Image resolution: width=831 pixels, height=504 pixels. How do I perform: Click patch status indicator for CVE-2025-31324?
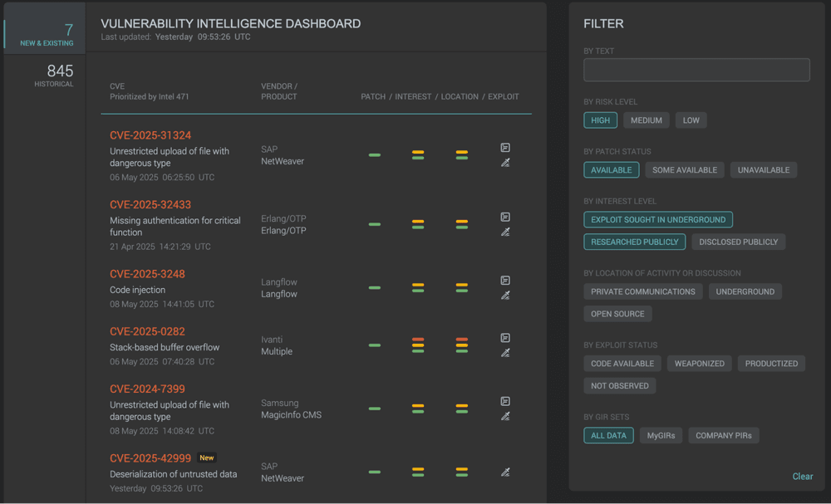click(374, 155)
